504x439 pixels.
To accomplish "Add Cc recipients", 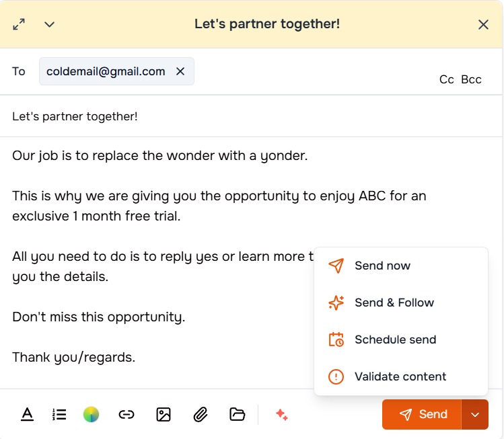I will (x=446, y=79).
